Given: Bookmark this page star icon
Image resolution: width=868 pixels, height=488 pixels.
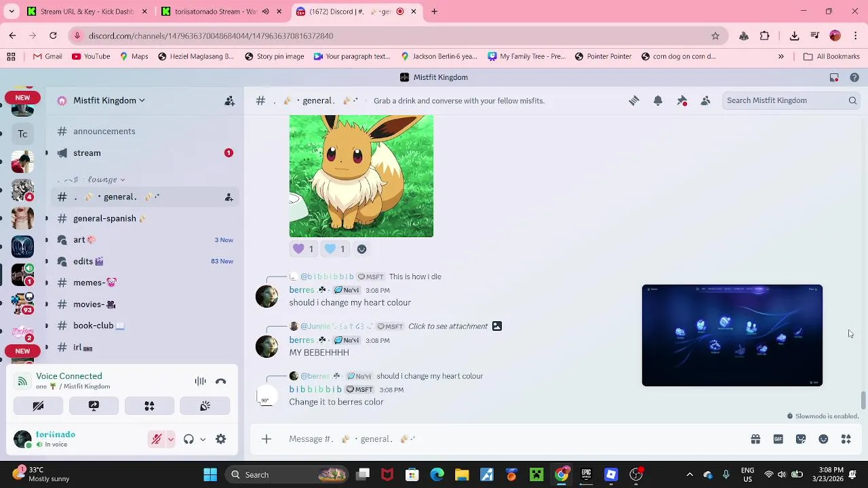Looking at the screenshot, I should coord(715,36).
